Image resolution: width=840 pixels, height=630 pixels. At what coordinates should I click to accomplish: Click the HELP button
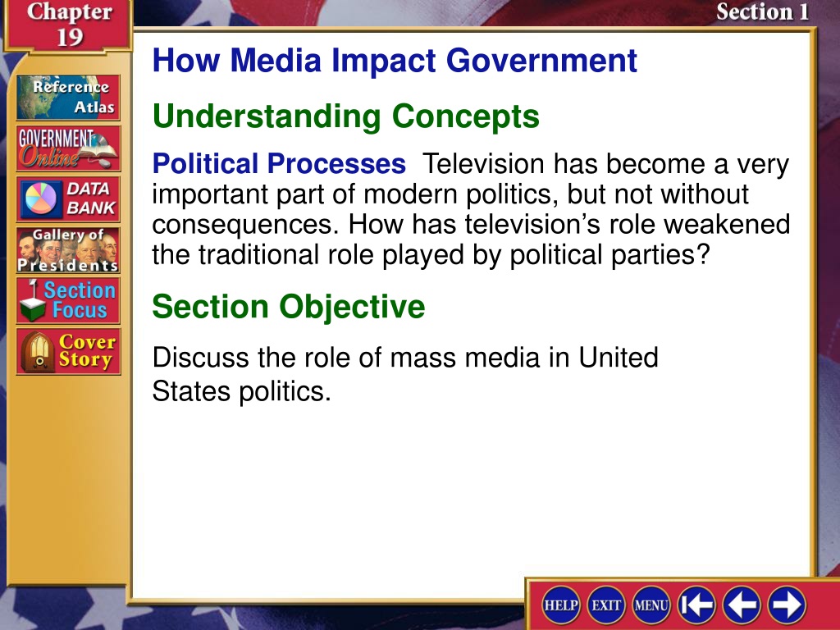[x=561, y=605]
